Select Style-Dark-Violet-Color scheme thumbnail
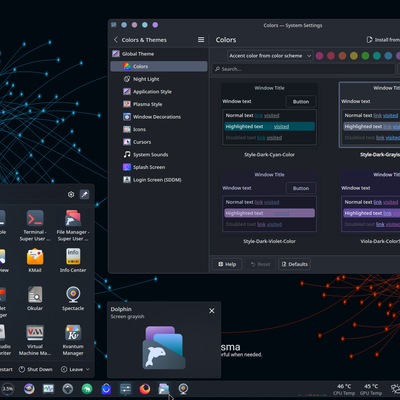 [269, 202]
